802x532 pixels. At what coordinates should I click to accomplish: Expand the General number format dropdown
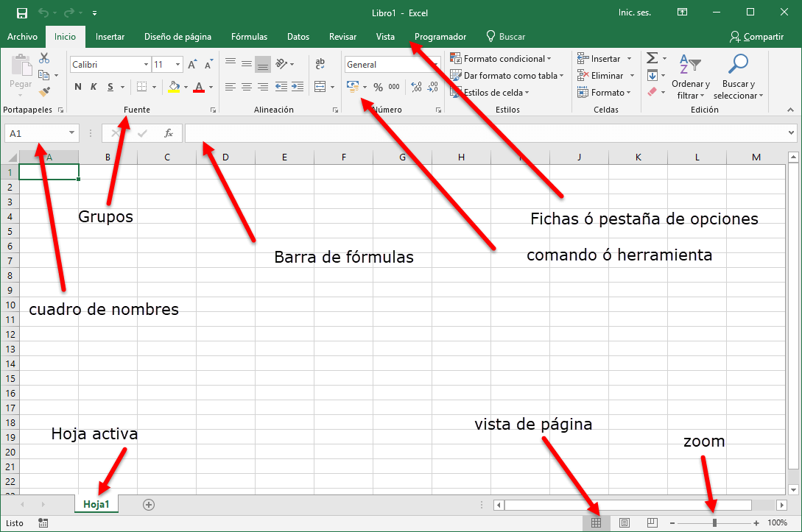[435, 65]
